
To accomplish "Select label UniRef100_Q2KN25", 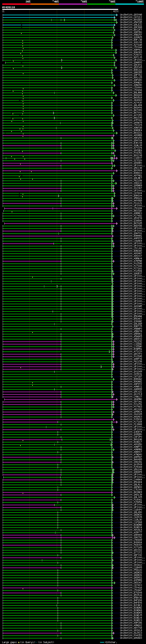I will click(131, 37).
